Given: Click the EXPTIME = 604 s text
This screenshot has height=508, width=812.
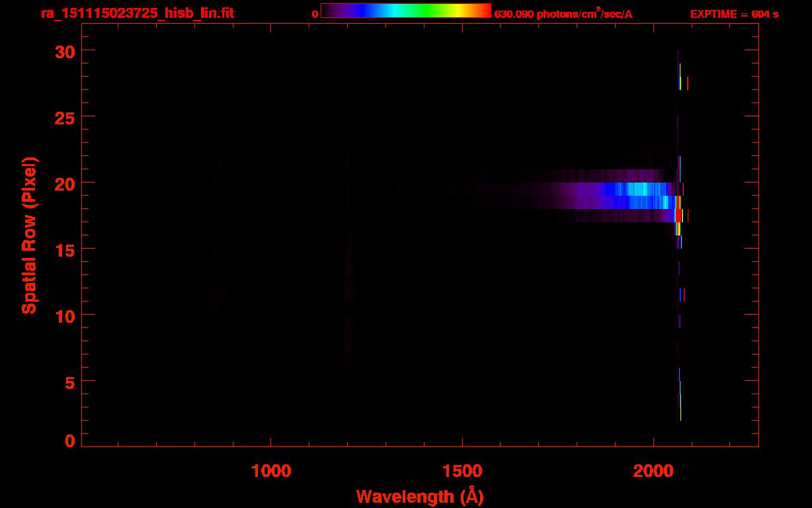Looking at the screenshot, I should pos(734,14).
